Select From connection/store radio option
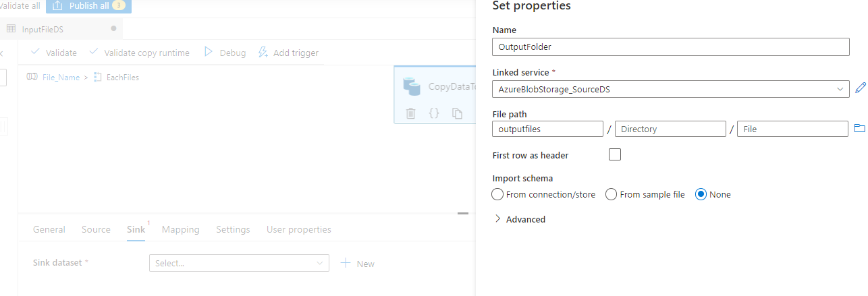 pos(497,194)
